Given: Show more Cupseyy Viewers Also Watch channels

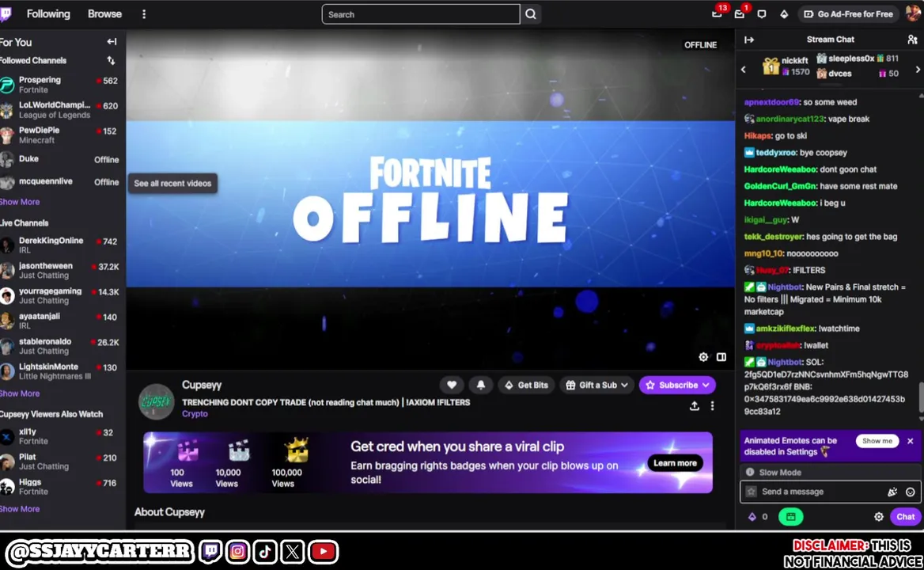Looking at the screenshot, I should [x=20, y=509].
